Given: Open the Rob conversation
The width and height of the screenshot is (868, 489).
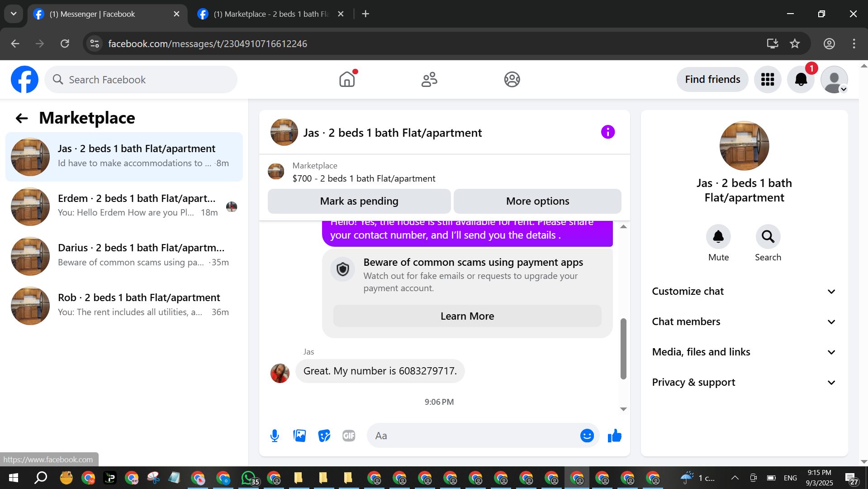Looking at the screenshot, I should click(124, 306).
